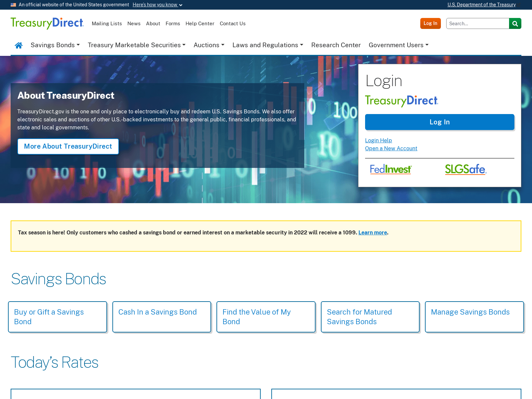Open the About link in header

pos(153,24)
